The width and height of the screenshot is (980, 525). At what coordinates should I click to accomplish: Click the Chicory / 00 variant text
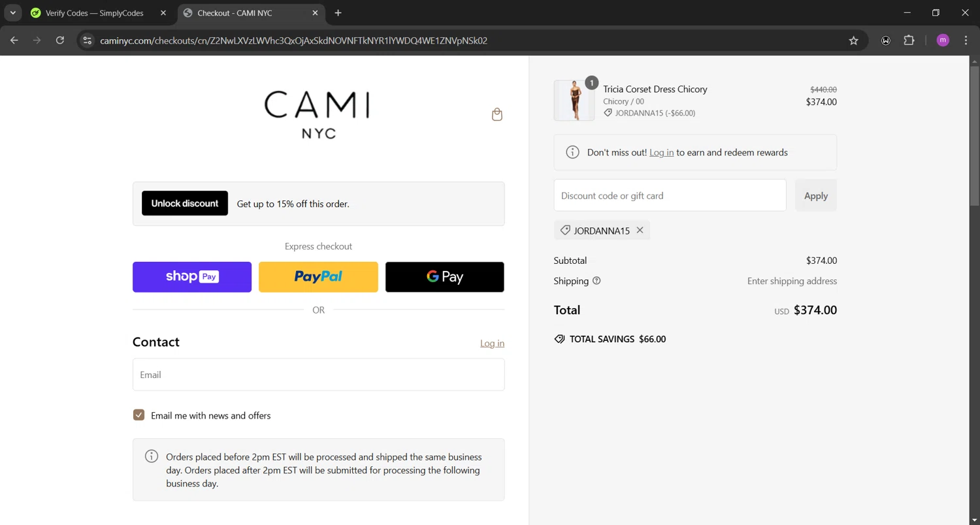coord(623,101)
